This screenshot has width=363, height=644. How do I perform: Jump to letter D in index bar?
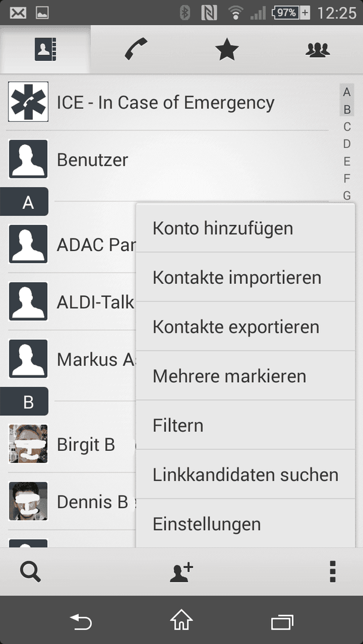[x=347, y=144]
